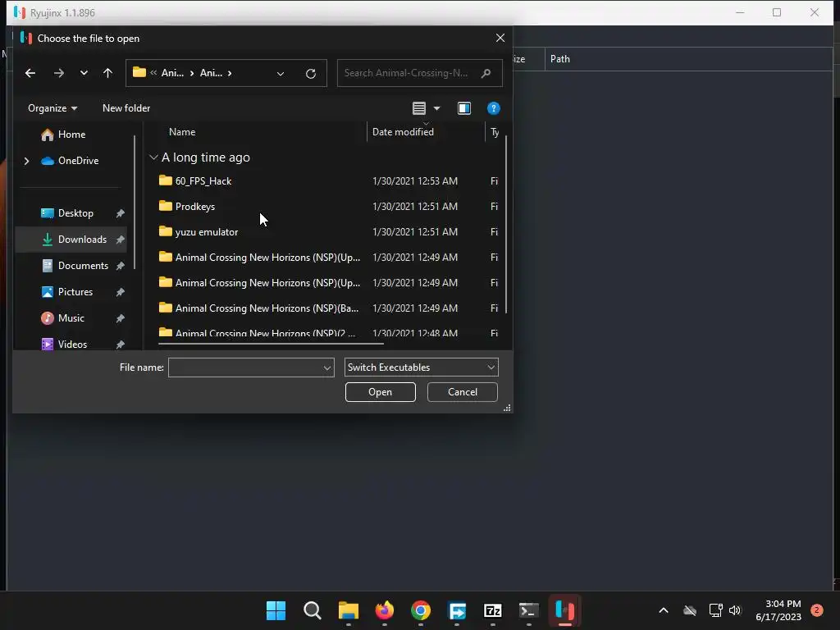Image resolution: width=840 pixels, height=630 pixels.
Task: Click the pin icon beside Music
Action: coord(121,318)
